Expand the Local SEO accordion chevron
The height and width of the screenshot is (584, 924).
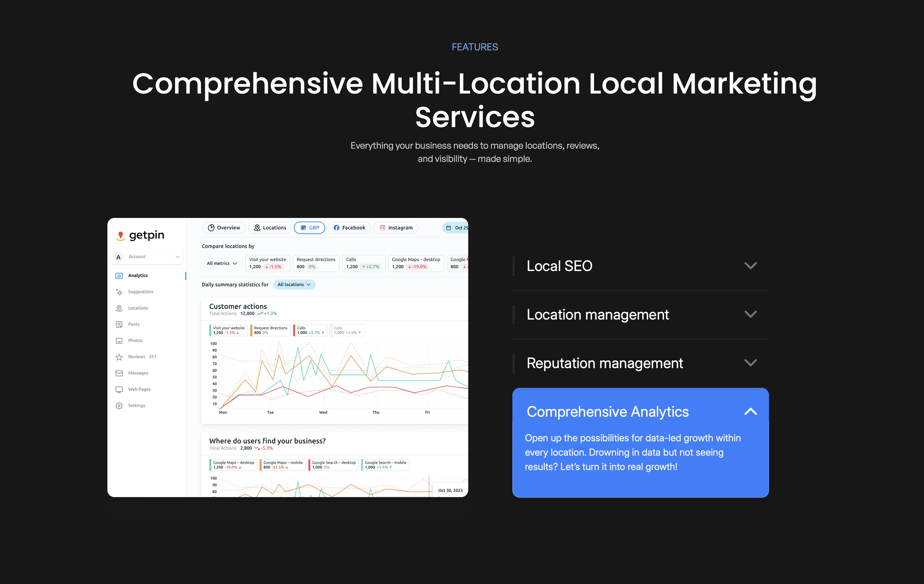point(750,266)
